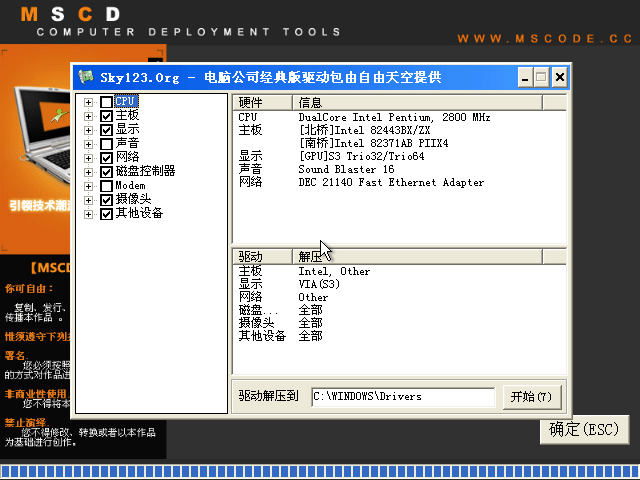Click the 硬件 column header
Viewport: 640px width, 480px height.
click(x=262, y=102)
